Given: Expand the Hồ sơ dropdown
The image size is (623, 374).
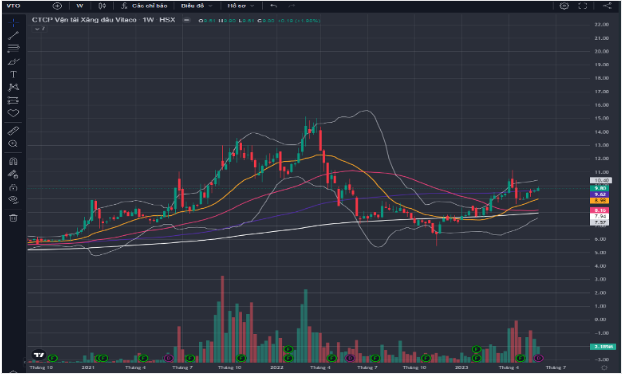Looking at the screenshot, I should click(x=241, y=6).
